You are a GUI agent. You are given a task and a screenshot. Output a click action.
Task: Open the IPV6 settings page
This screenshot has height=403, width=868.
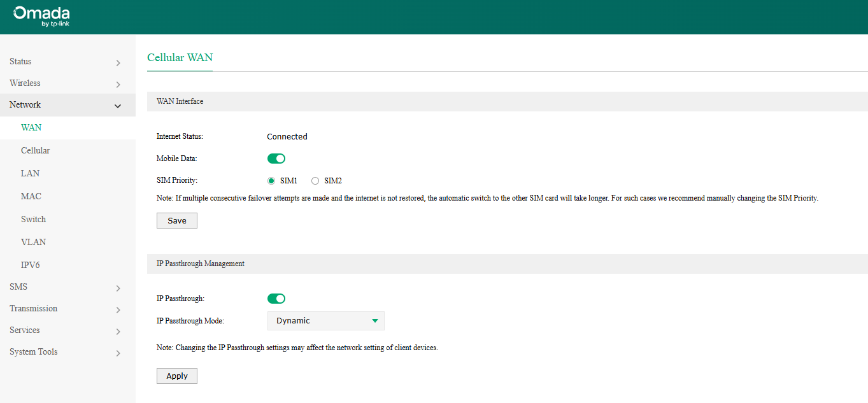pos(31,265)
